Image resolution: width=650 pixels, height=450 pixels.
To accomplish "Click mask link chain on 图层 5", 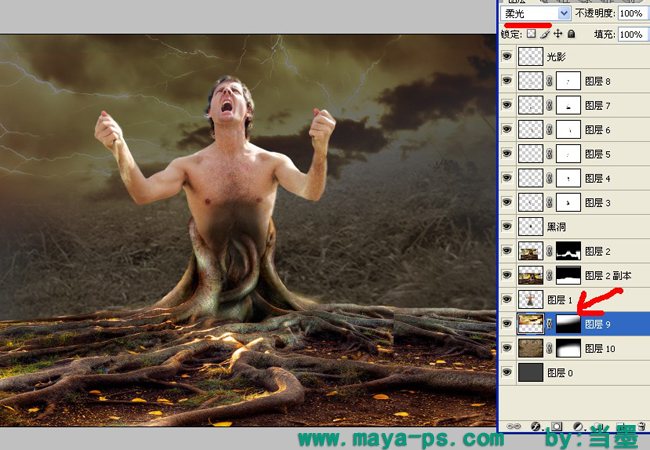I will click(x=549, y=154).
